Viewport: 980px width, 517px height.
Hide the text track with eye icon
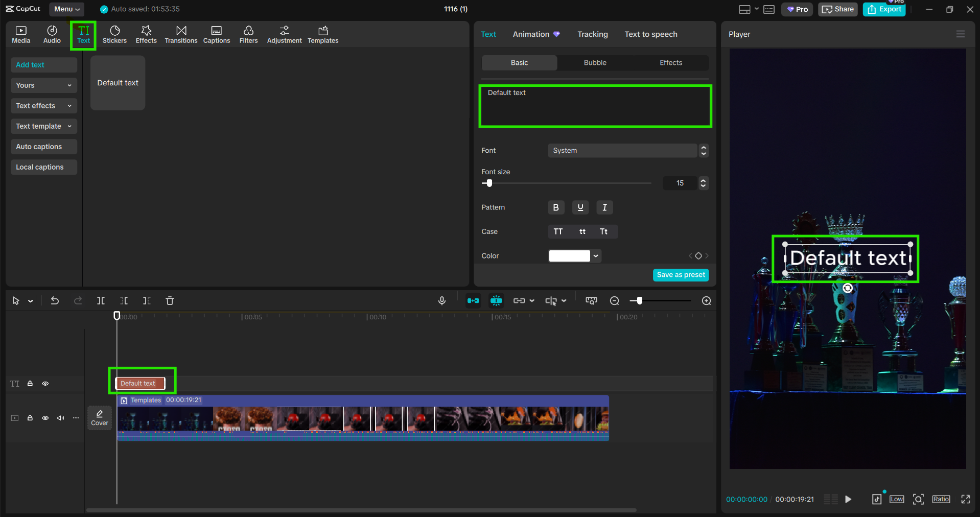[45, 384]
